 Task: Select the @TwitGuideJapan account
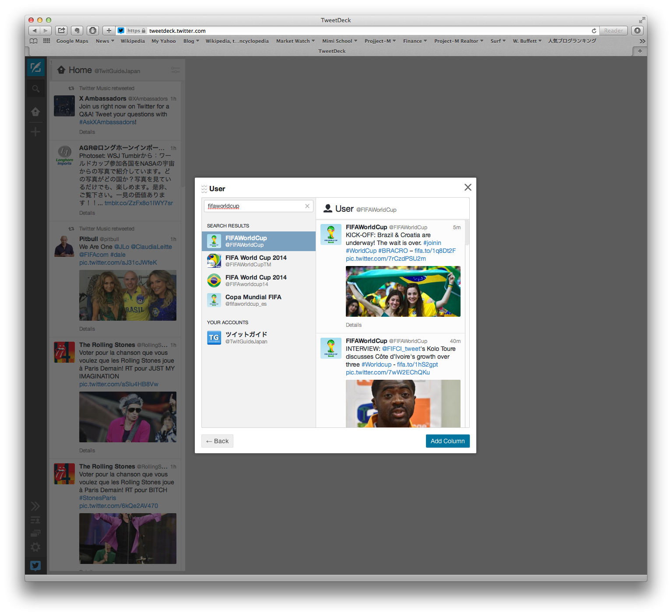(259, 338)
